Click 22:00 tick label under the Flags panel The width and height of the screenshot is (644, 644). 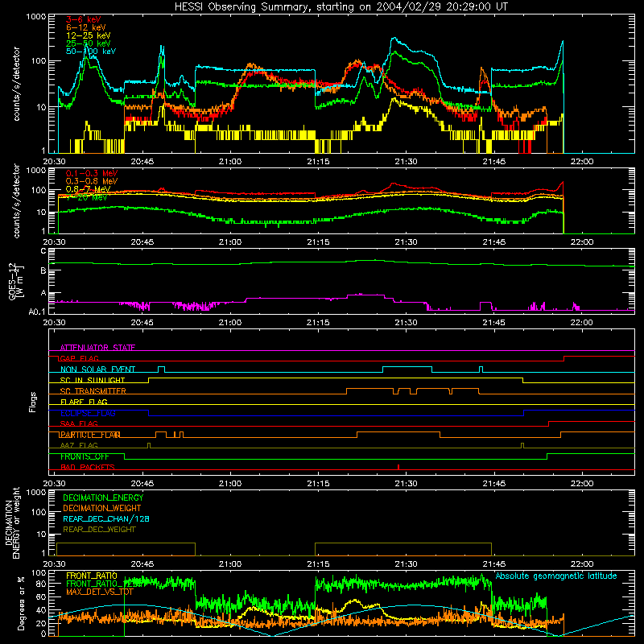pos(582,484)
